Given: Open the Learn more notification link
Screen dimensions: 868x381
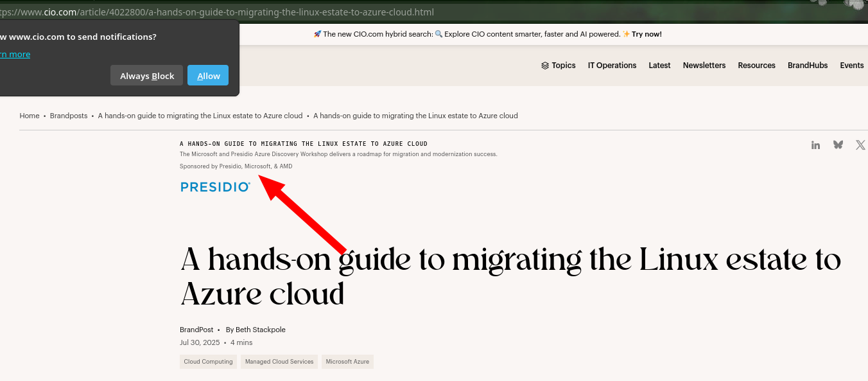Looking at the screenshot, I should (x=15, y=54).
